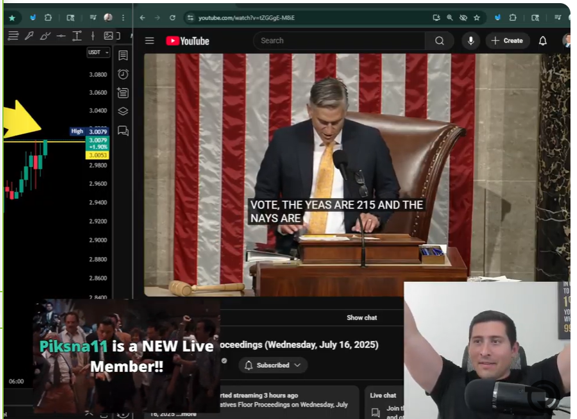Viewport: 577px width, 419px height.
Task: Open the chats icon in the chart sidebar
Action: click(123, 131)
